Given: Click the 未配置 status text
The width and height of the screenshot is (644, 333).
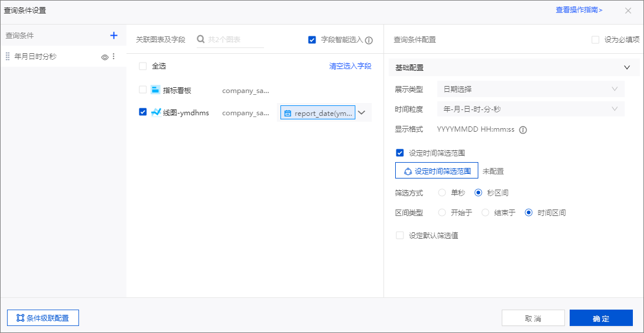Looking at the screenshot, I should coord(494,171).
